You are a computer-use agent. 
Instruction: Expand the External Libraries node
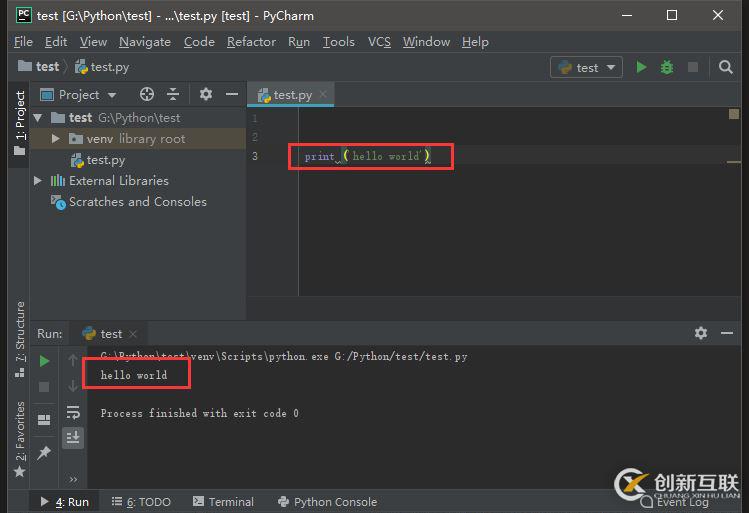(38, 181)
